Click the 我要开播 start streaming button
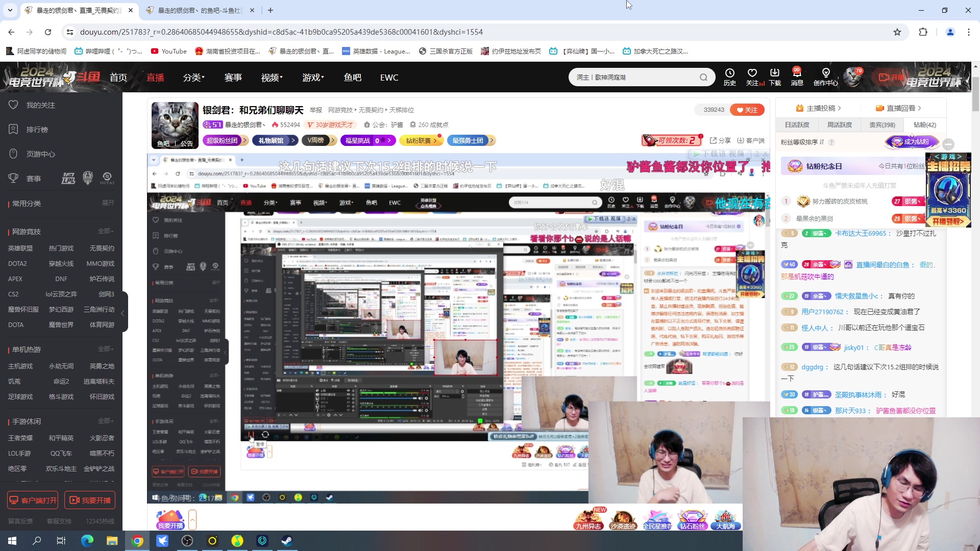Screen dimensions: 980x551 click(x=90, y=500)
